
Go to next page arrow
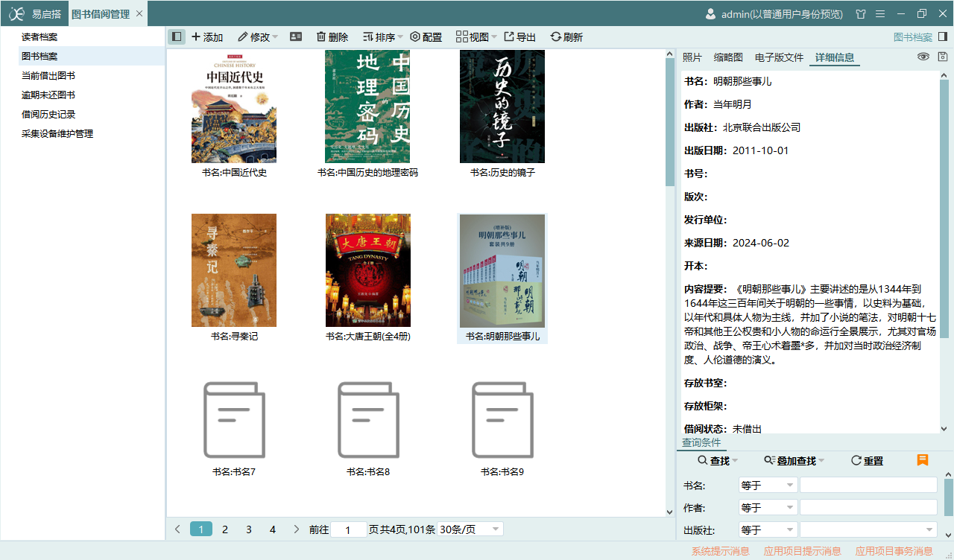click(297, 529)
